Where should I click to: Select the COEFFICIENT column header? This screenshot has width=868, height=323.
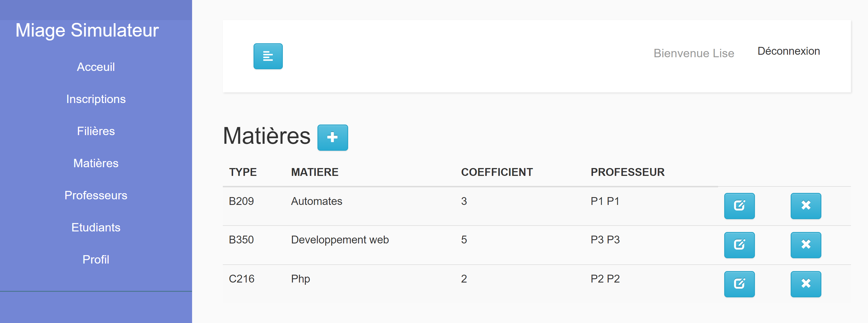click(497, 172)
